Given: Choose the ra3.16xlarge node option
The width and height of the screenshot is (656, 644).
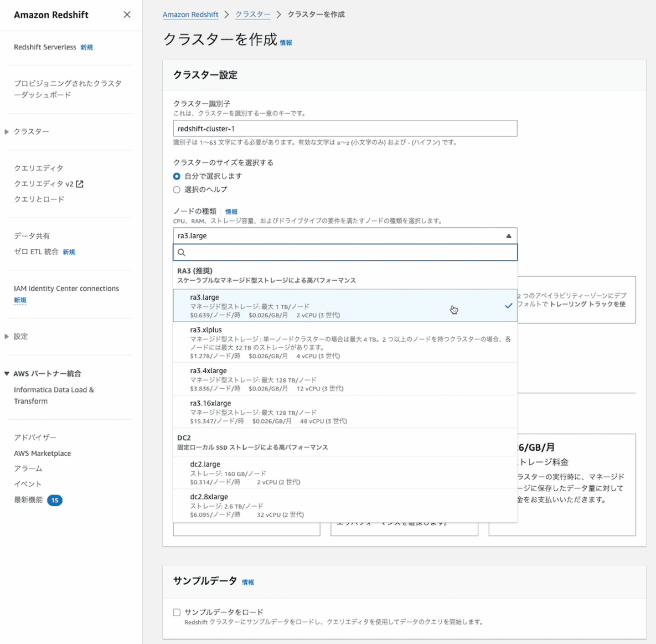Looking at the screenshot, I should point(345,412).
